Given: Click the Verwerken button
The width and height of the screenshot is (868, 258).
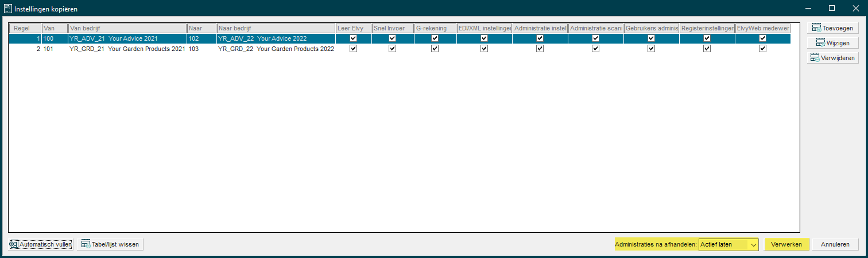Looking at the screenshot, I should point(786,244).
